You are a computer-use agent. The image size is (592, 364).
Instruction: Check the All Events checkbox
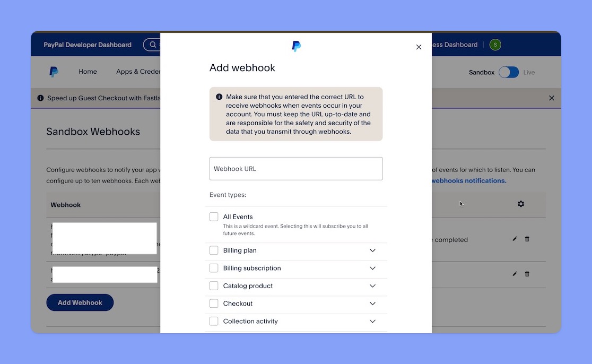pos(214,216)
